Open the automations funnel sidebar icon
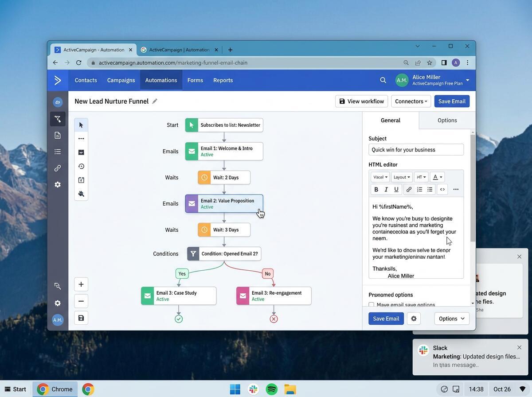 click(58, 119)
